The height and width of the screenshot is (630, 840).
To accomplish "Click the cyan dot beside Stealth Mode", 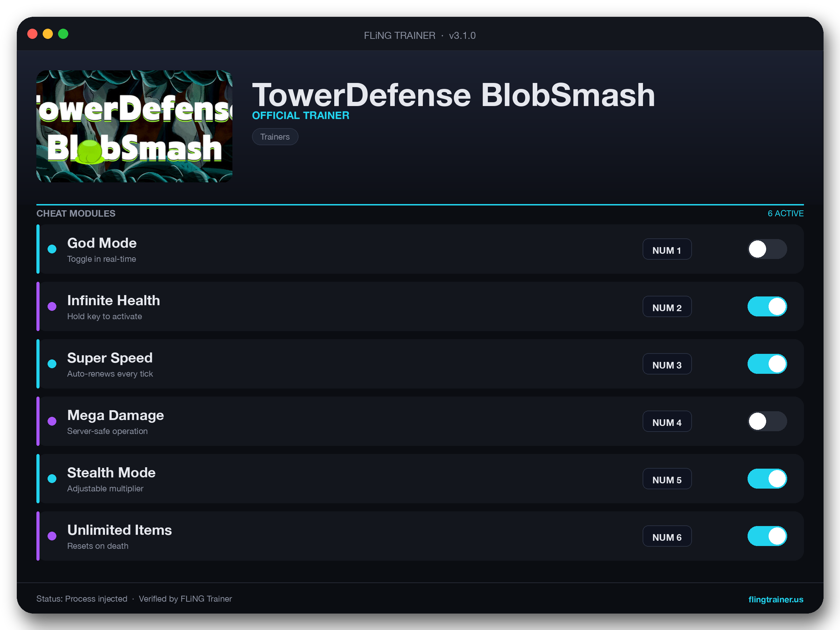I will coord(52,478).
